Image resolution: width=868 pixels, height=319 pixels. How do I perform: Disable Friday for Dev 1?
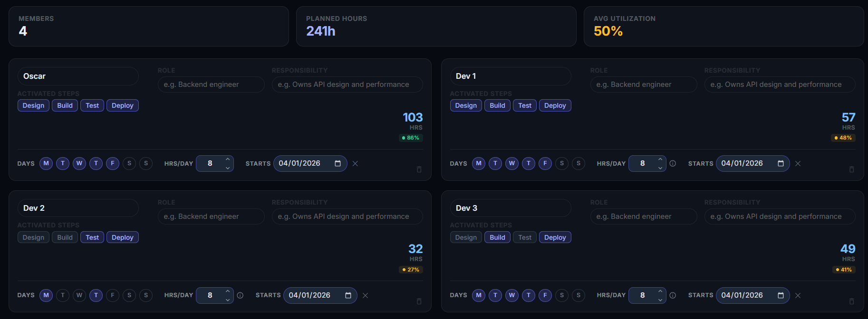pyautogui.click(x=545, y=163)
